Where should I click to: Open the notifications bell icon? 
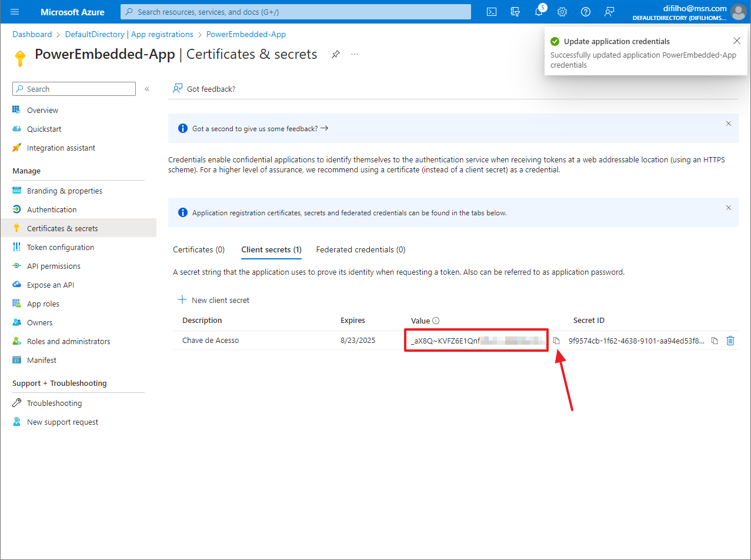tap(539, 12)
